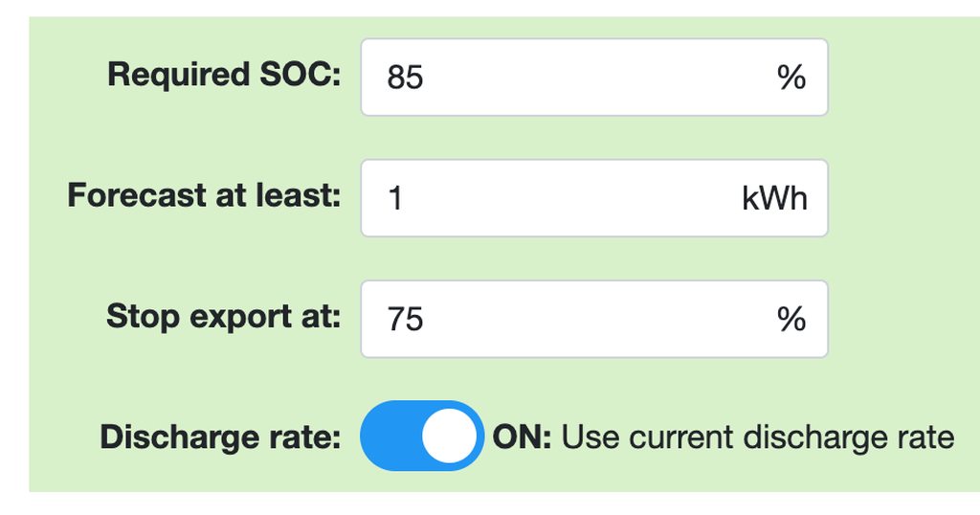Click the kWh unit suffix
The image size is (980, 515).
774,198
